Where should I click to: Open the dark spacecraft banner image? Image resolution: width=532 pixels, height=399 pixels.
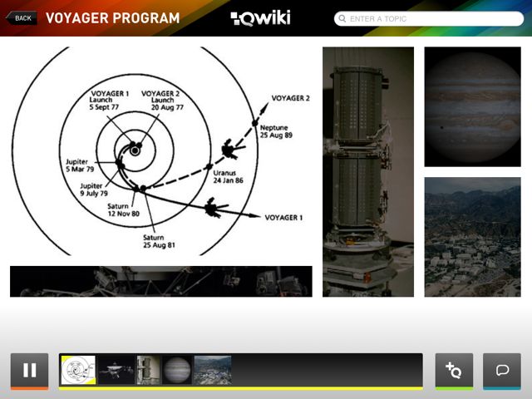[x=161, y=282]
